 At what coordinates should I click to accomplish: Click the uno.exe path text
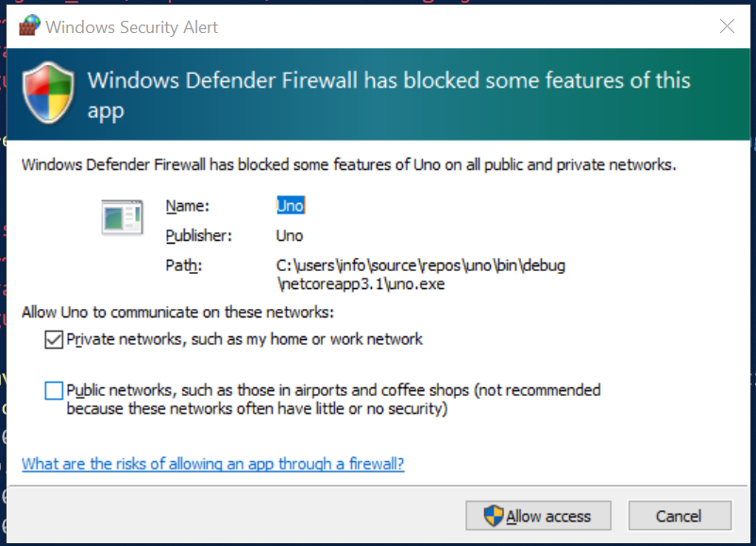tap(420, 275)
